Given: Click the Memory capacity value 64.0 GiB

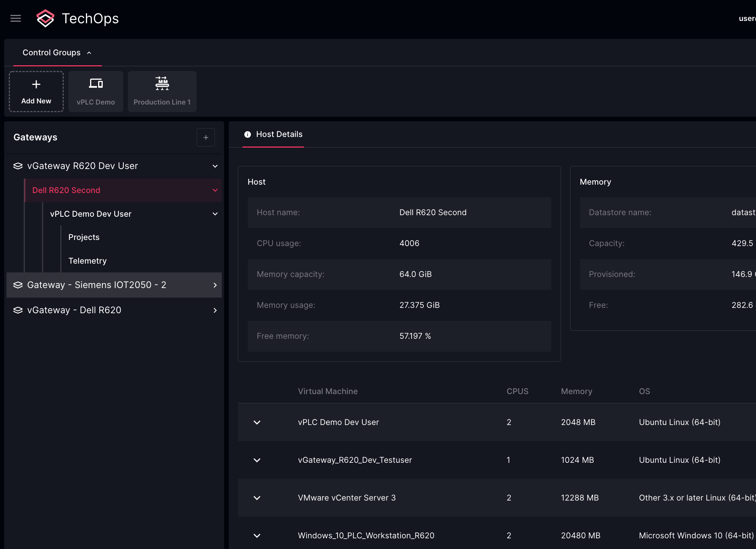Looking at the screenshot, I should [x=415, y=274].
